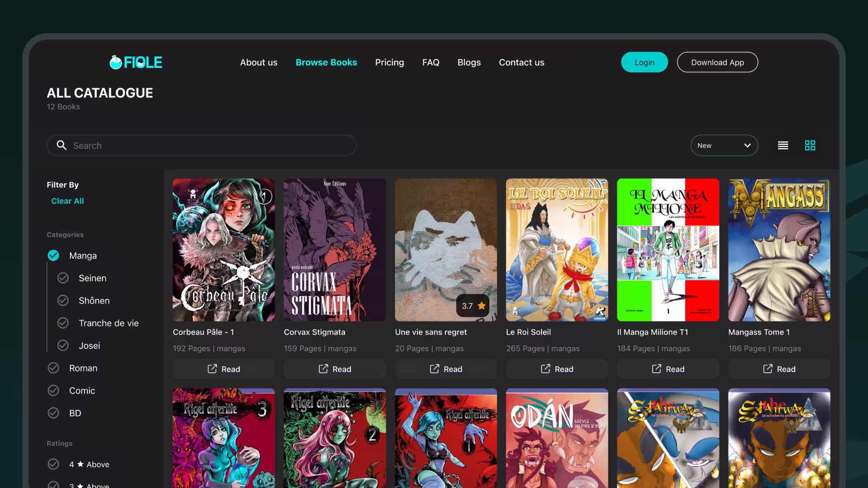Read Corbeau Pâle - 1
The height and width of the screenshot is (488, 868).
point(224,369)
